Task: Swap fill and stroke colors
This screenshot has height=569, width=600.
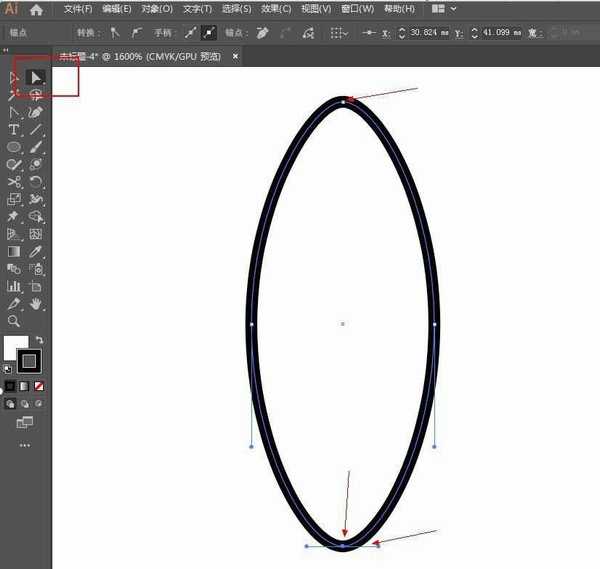Action: point(40,341)
